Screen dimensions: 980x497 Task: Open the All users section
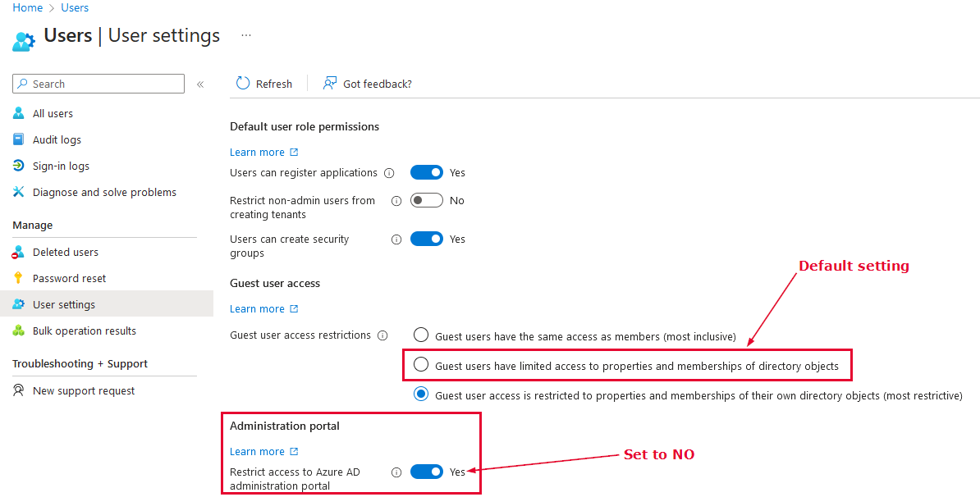click(x=53, y=113)
